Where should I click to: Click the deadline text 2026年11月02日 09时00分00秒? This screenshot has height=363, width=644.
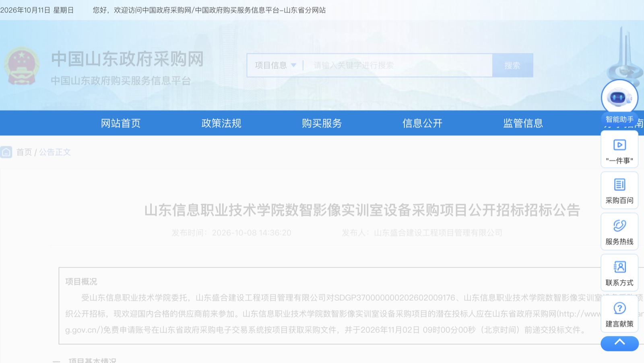[x=418, y=330]
